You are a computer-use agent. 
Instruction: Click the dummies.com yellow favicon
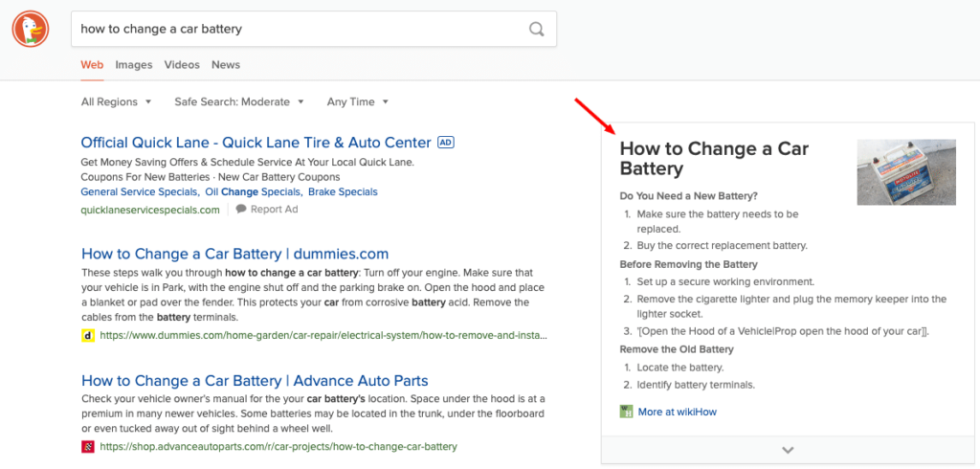coord(88,336)
